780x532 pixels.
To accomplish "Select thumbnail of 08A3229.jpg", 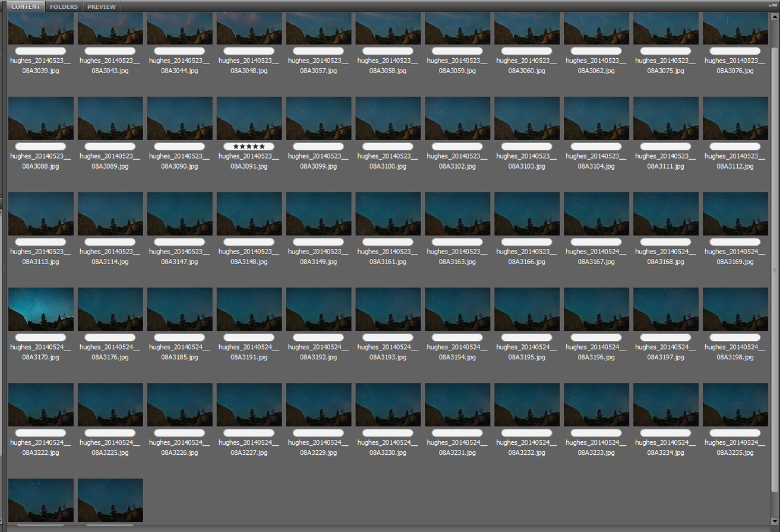I will tap(319, 405).
